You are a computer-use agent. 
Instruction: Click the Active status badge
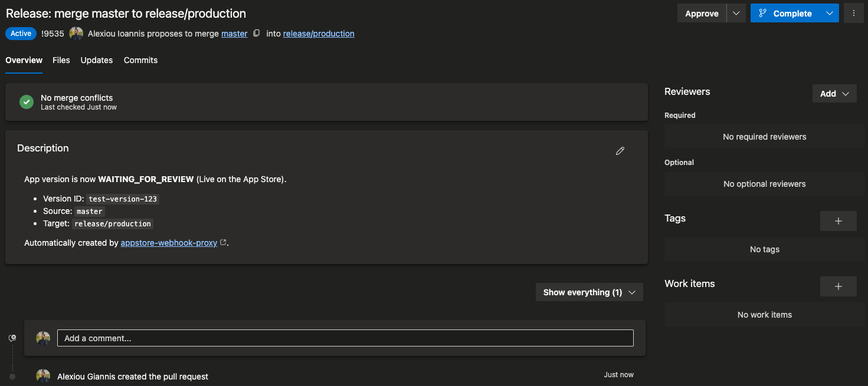pyautogui.click(x=21, y=34)
